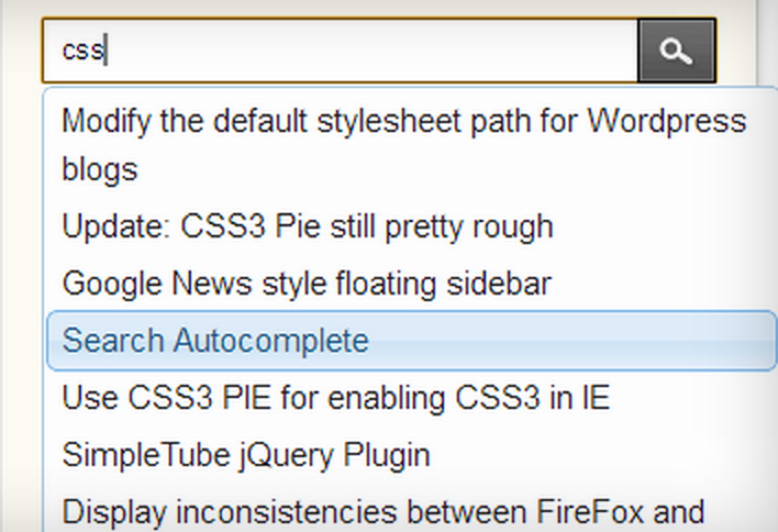Click the magnifying glass search button
Screen dimensions: 778x532
676,51
